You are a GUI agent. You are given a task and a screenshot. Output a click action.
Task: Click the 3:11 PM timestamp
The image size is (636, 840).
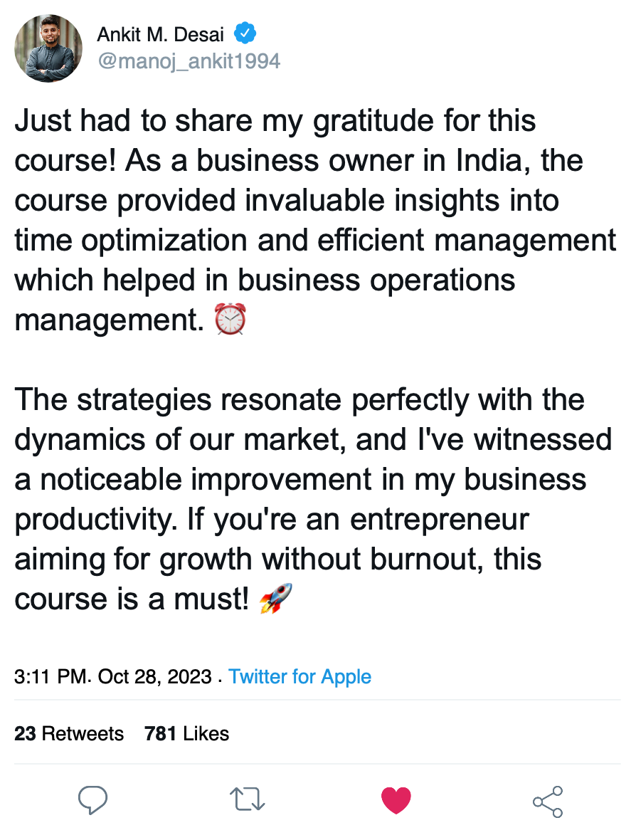coord(50,676)
